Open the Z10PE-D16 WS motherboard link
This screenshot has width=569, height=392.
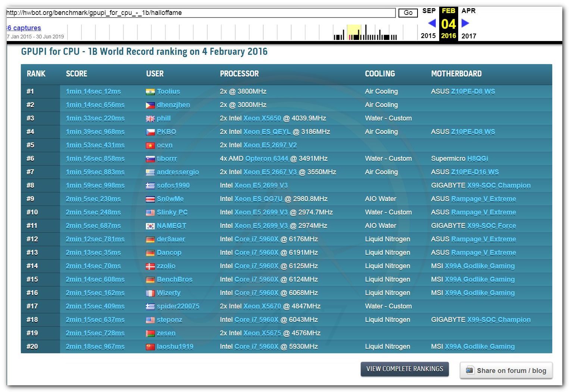pos(475,172)
